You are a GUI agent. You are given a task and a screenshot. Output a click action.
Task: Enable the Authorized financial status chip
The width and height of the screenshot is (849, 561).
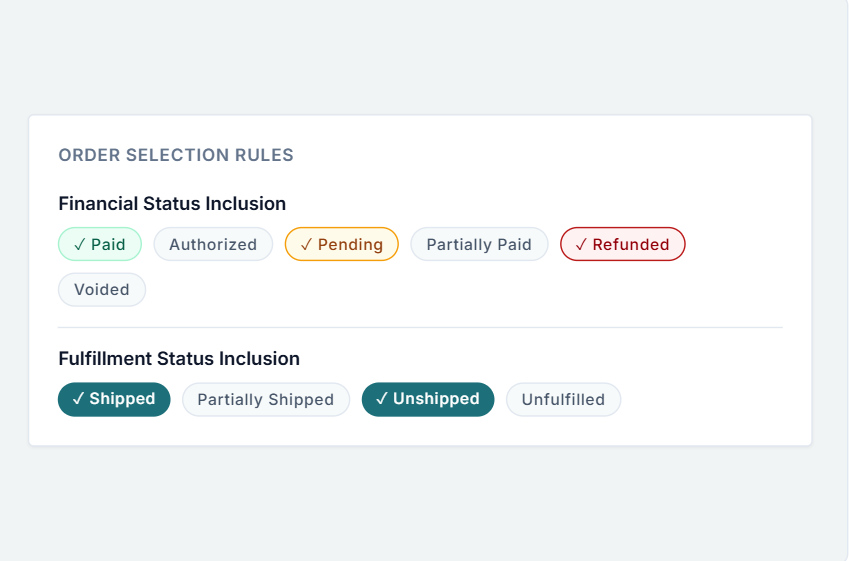pyautogui.click(x=213, y=244)
